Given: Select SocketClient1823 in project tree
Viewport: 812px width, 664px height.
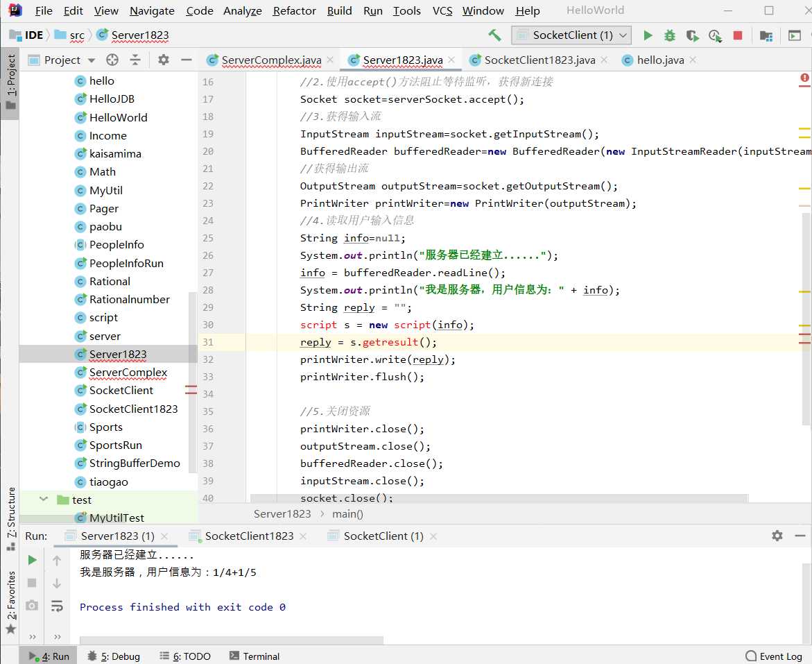Looking at the screenshot, I should click(x=133, y=409).
